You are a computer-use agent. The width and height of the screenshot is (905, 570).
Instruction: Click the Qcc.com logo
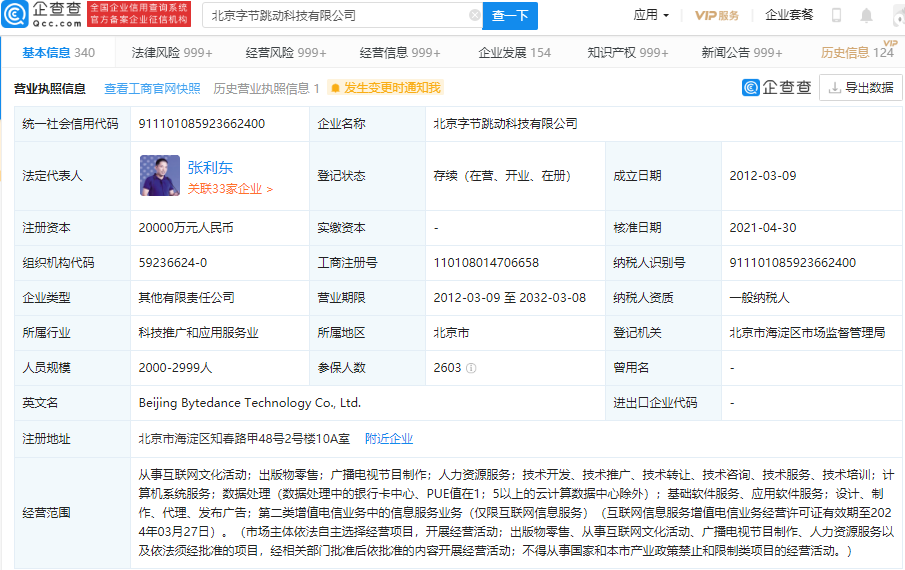click(42, 15)
